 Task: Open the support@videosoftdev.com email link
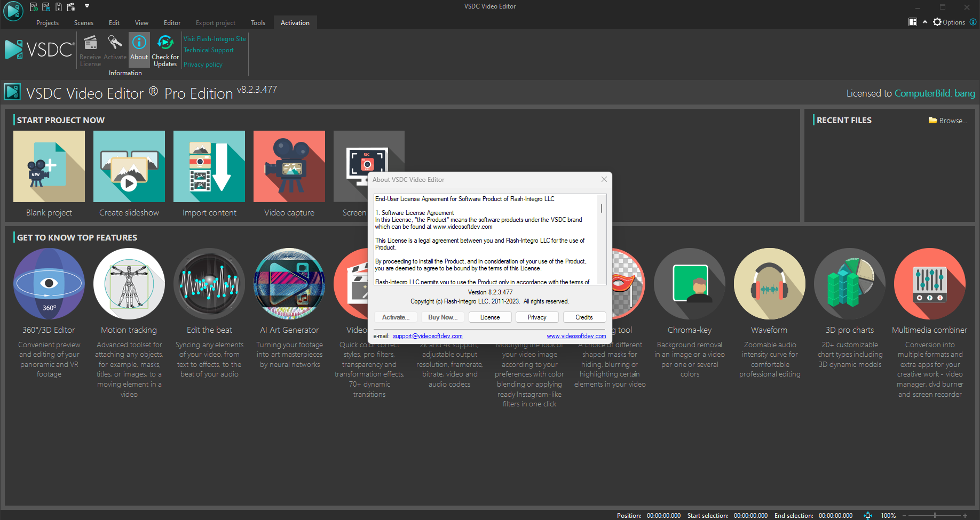[428, 336]
